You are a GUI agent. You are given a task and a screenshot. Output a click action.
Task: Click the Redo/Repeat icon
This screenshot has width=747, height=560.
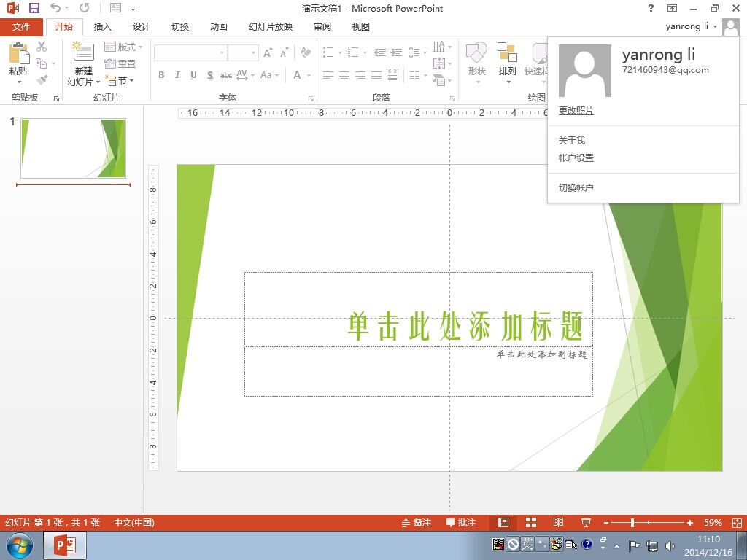click(84, 8)
